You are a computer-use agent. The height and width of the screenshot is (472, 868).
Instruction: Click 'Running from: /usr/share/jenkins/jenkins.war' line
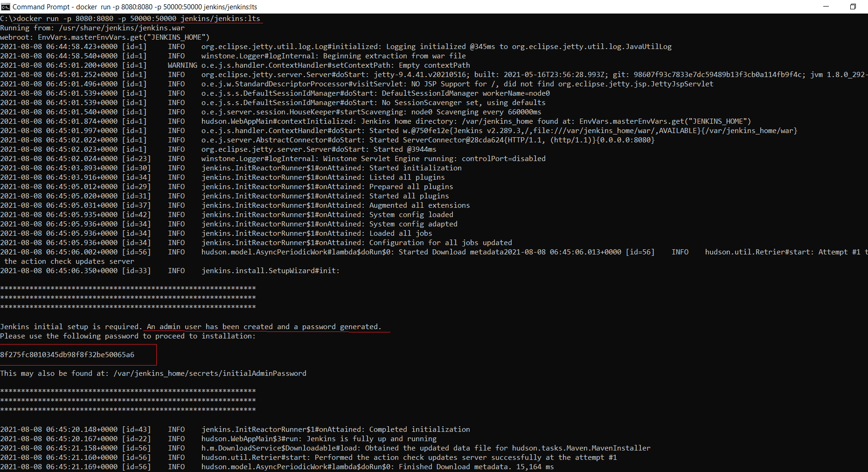point(92,28)
